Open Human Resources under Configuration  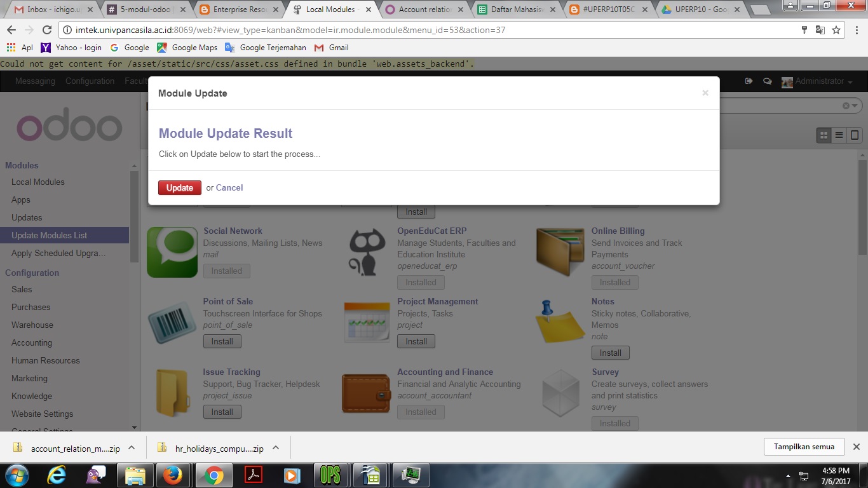pos(46,360)
